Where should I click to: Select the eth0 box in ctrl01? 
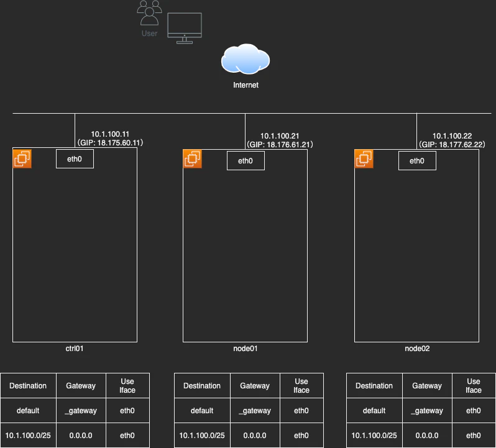point(75,158)
